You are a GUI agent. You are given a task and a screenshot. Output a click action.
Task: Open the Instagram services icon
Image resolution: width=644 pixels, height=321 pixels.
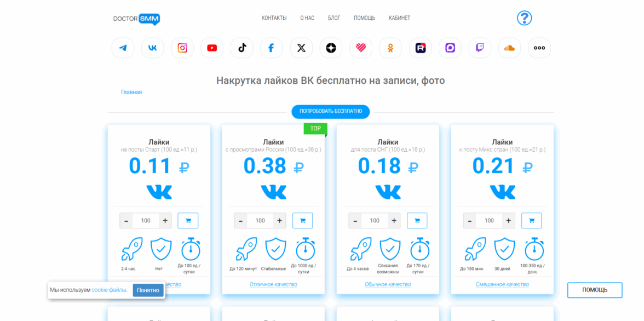tap(182, 48)
